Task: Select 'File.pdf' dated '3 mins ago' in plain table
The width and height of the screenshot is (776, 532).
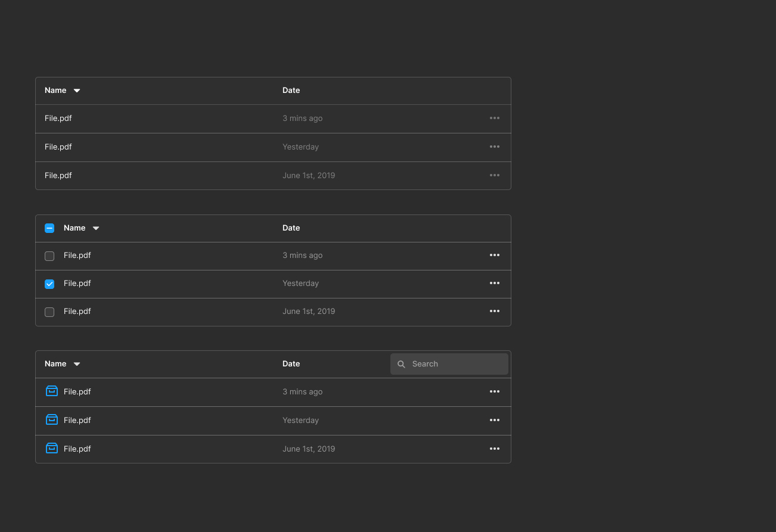Action: click(58, 119)
